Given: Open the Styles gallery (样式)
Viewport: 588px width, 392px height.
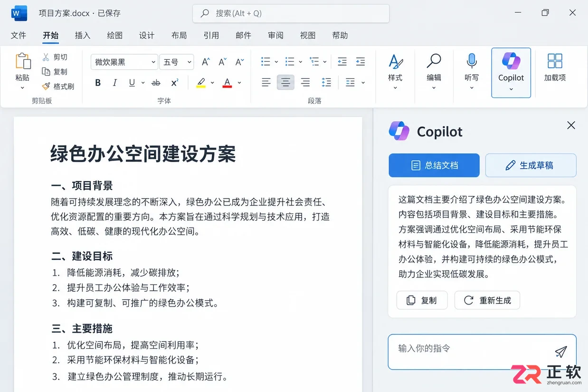Looking at the screenshot, I should click(x=395, y=72).
